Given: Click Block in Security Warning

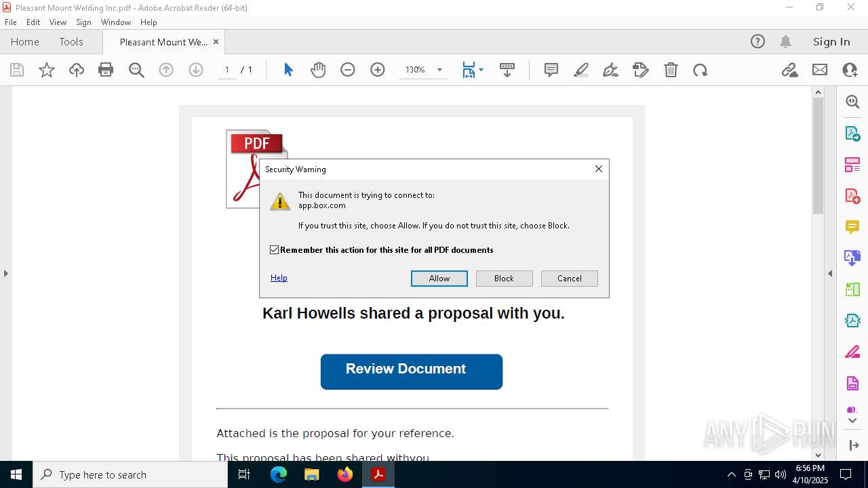Looking at the screenshot, I should (x=505, y=279).
